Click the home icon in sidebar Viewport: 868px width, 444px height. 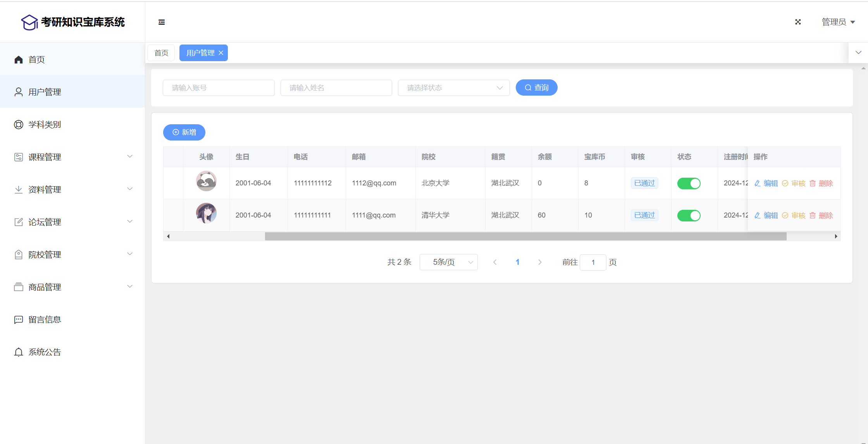[x=18, y=60]
